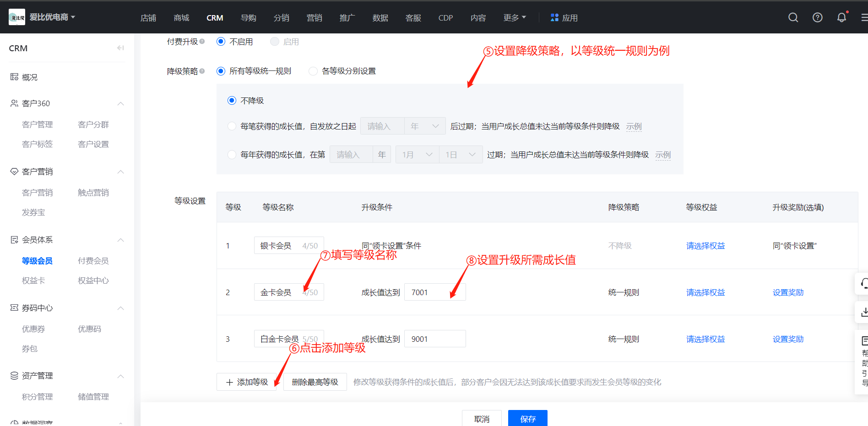Go to 商城 in top navigation
Image resolution: width=868 pixels, height=426 pixels.
pyautogui.click(x=181, y=18)
